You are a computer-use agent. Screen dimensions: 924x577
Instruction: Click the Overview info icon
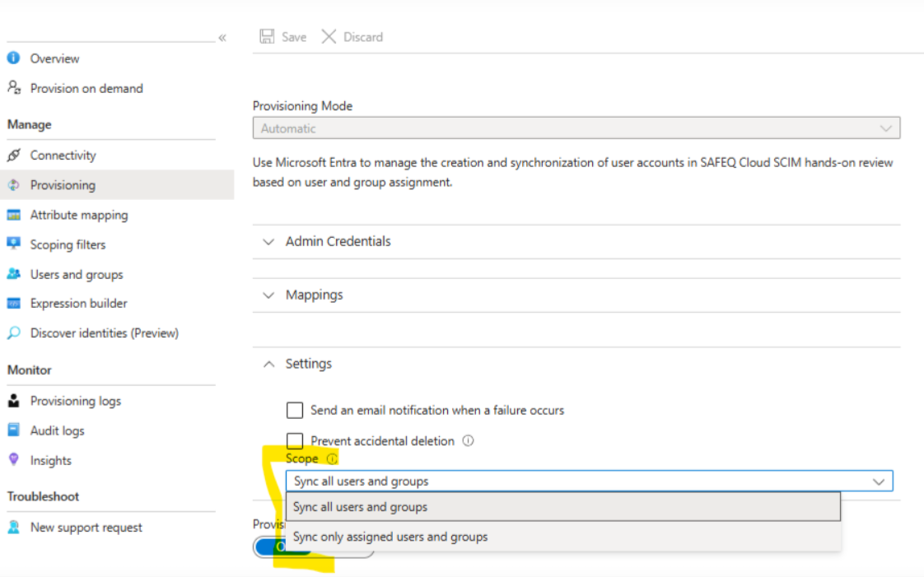[13, 58]
